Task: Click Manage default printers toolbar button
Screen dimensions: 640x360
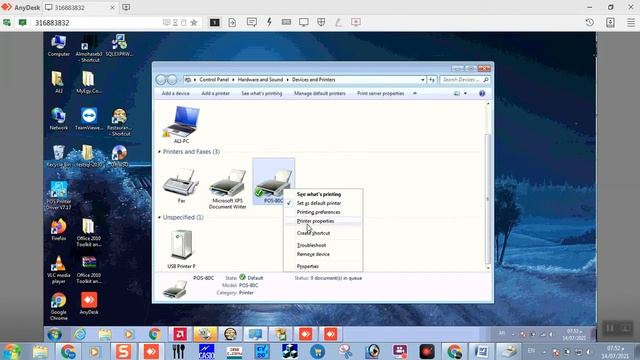Action: pos(320,93)
